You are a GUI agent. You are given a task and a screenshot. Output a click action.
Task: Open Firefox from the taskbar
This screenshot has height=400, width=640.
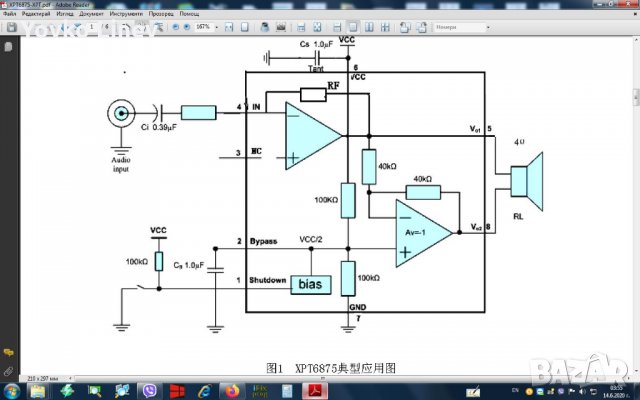[233, 389]
